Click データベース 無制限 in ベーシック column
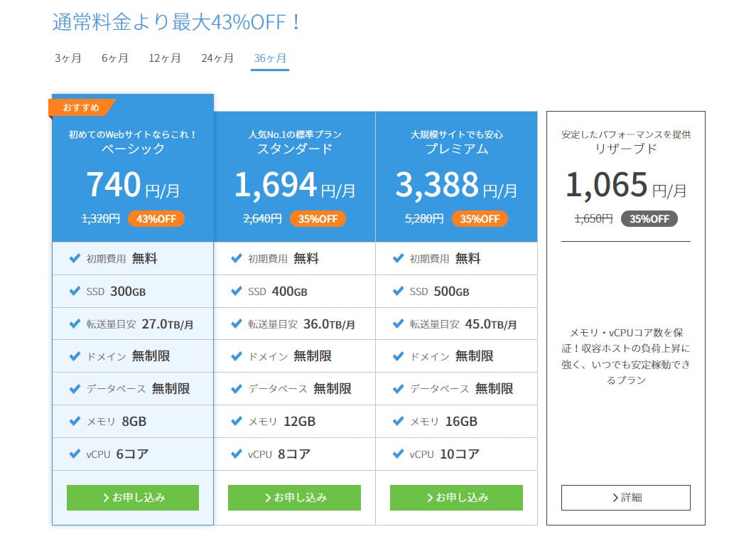 coord(138,389)
